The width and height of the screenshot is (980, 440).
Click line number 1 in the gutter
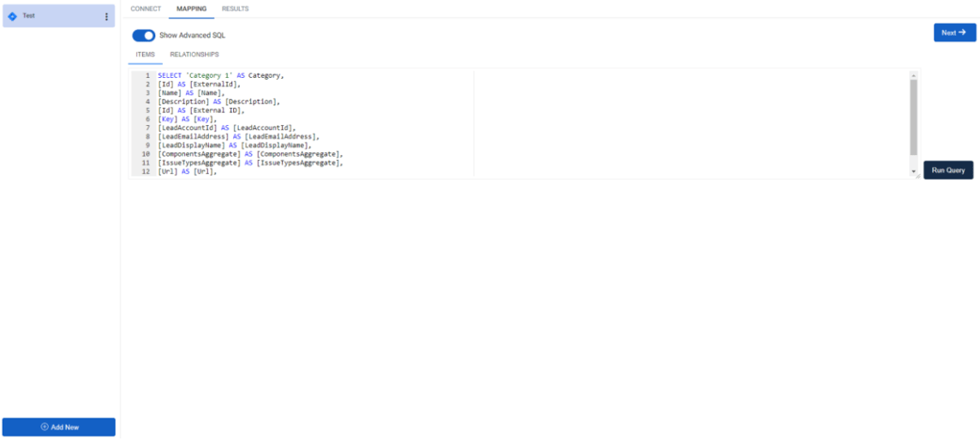pos(147,75)
